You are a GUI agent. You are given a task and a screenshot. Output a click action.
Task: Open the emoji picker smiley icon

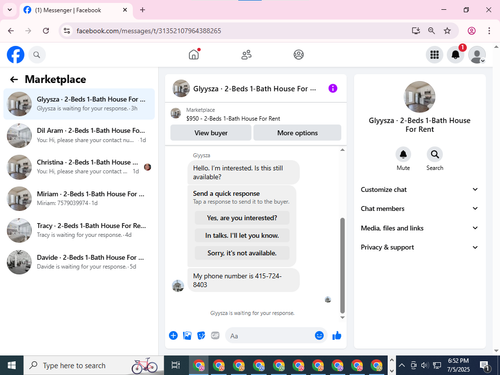[319, 335]
